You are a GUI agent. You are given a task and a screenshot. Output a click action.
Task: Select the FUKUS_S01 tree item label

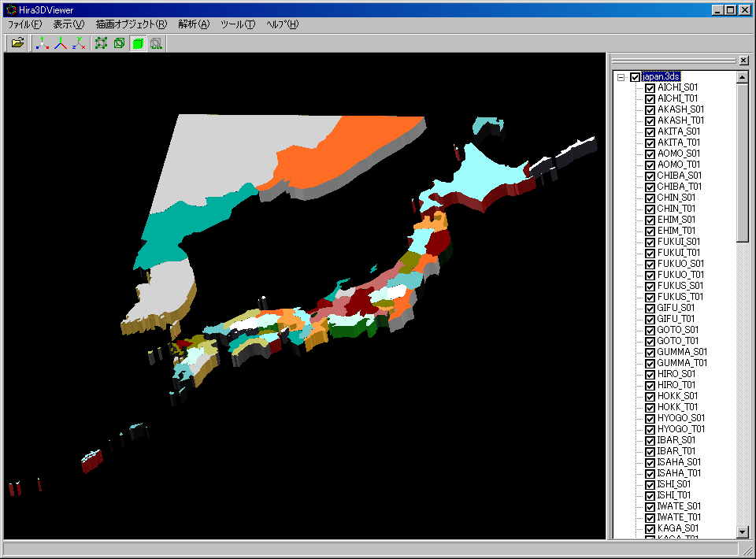click(x=680, y=286)
